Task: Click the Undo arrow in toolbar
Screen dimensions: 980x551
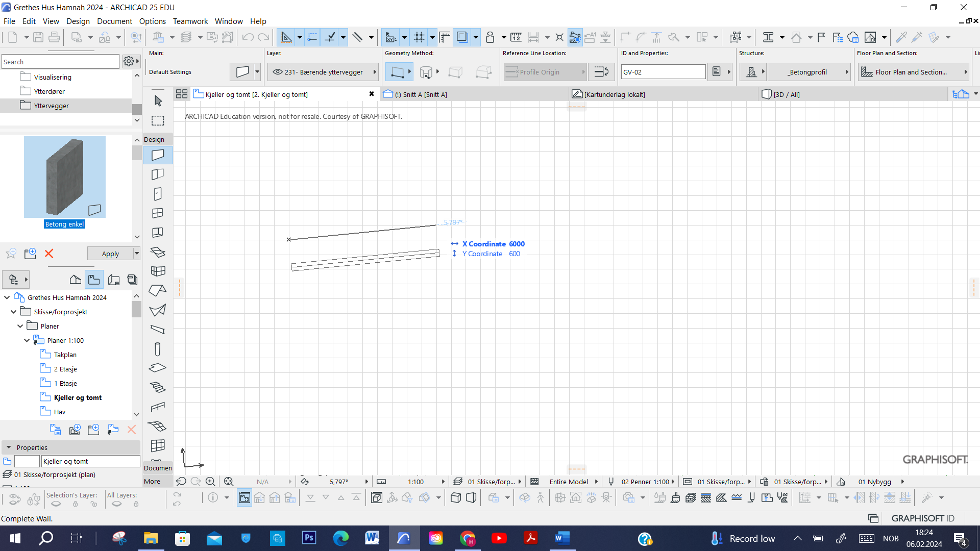Action: (x=248, y=37)
